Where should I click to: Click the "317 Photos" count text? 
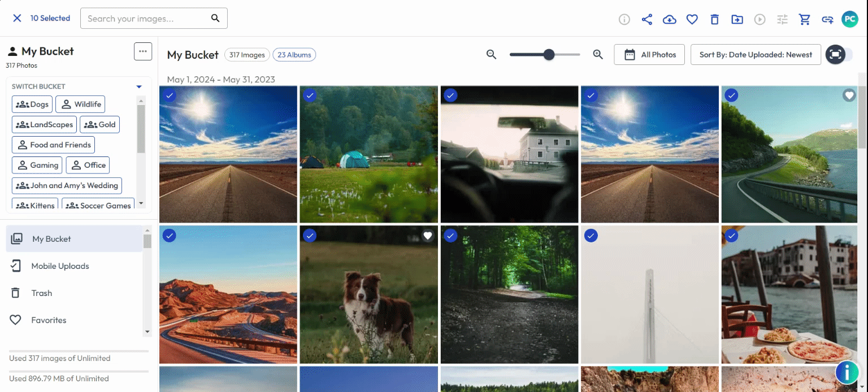21,66
